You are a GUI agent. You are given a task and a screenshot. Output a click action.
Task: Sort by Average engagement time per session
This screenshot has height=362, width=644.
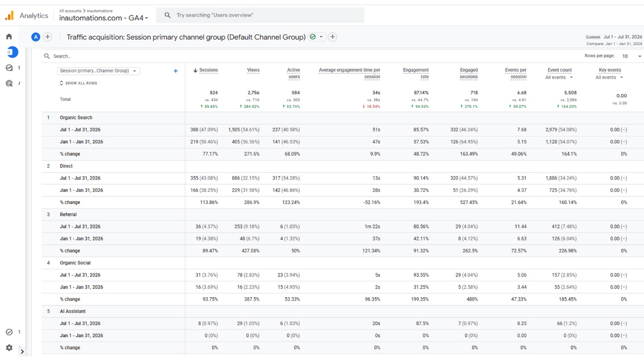[x=349, y=73]
